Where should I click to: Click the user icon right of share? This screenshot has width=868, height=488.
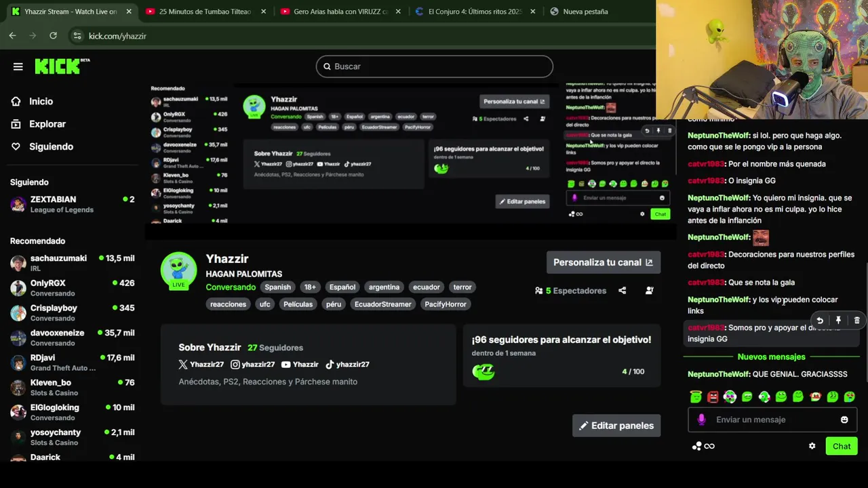[650, 291]
